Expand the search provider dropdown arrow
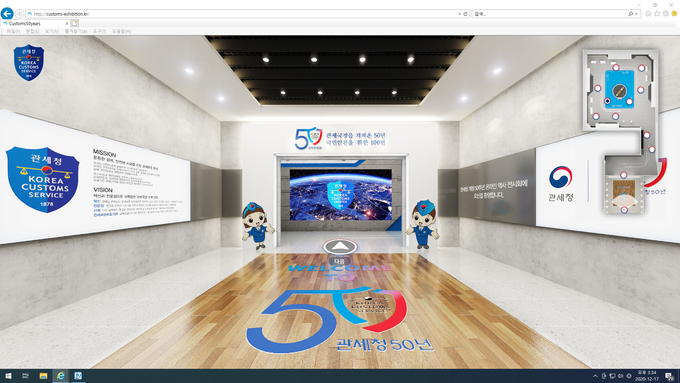The height and width of the screenshot is (383, 680). [636, 14]
